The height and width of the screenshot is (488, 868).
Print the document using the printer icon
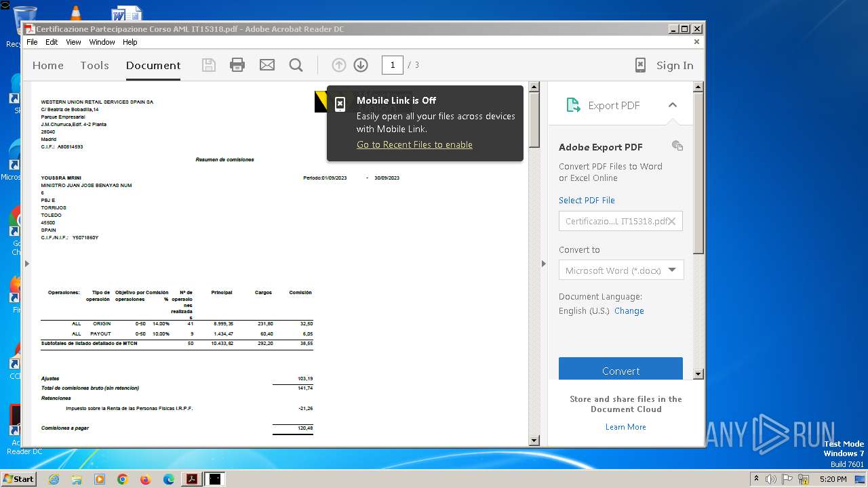coord(237,65)
